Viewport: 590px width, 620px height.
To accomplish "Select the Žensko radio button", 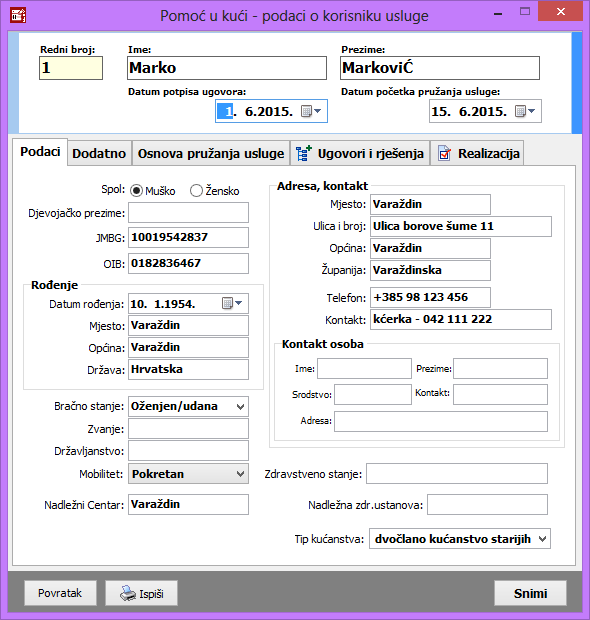I will pos(196,191).
